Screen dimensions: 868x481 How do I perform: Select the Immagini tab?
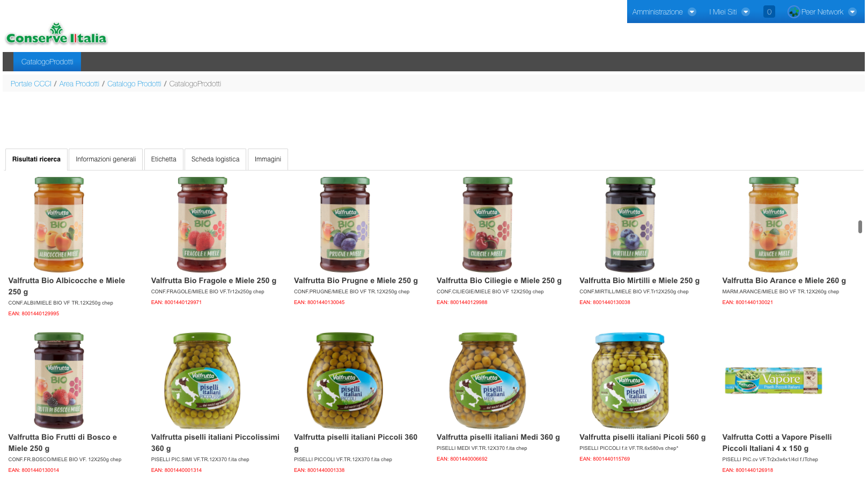pos(268,159)
